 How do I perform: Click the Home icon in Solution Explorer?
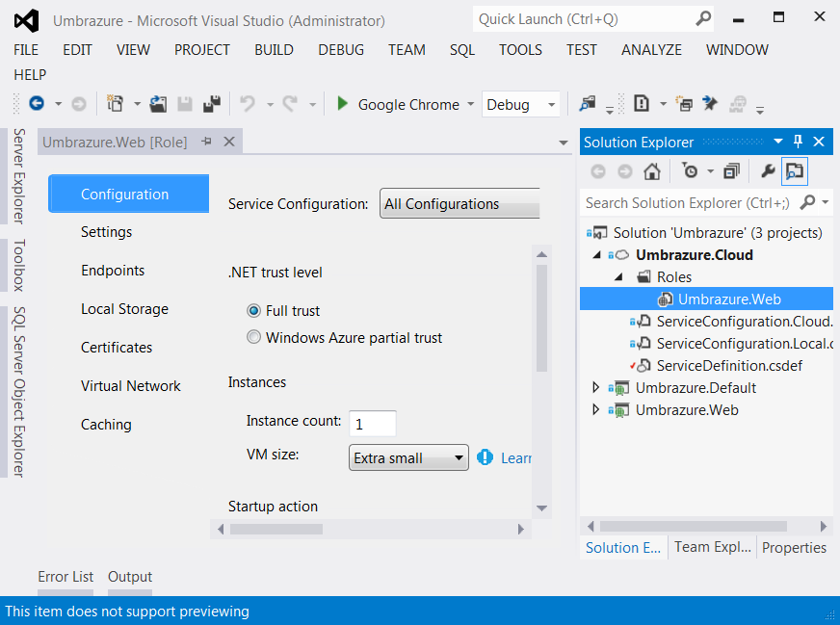pyautogui.click(x=652, y=171)
